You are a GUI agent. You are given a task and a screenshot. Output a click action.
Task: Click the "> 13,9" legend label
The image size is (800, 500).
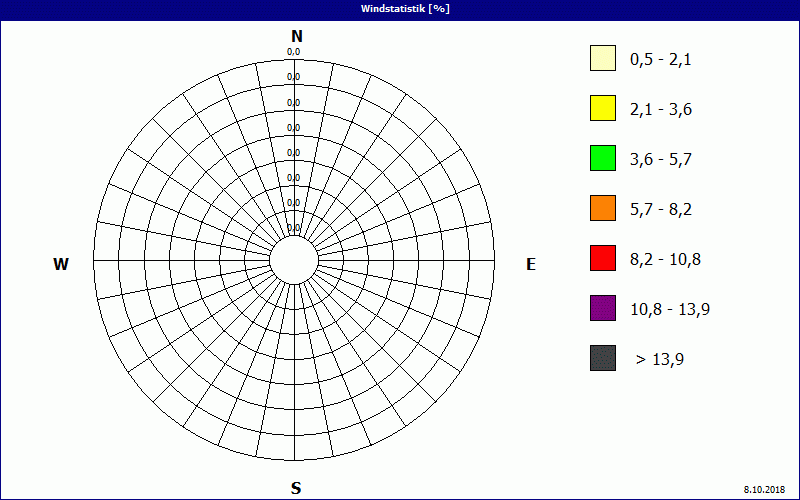[660, 360]
